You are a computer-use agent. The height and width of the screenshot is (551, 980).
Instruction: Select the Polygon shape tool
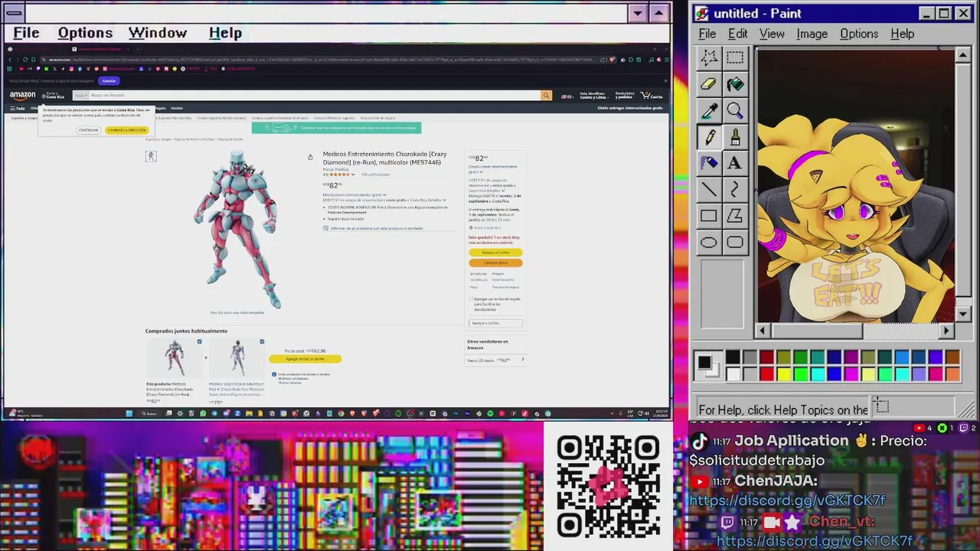pos(735,216)
